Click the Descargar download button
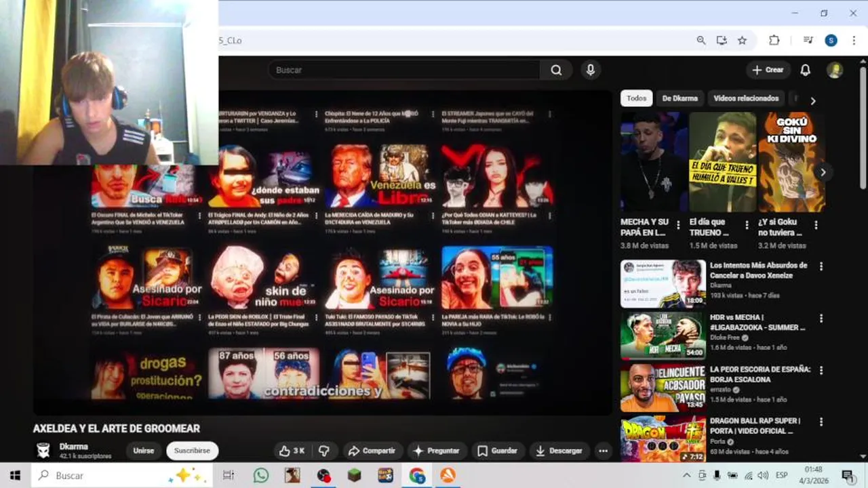Image resolution: width=868 pixels, height=488 pixels. 558,451
